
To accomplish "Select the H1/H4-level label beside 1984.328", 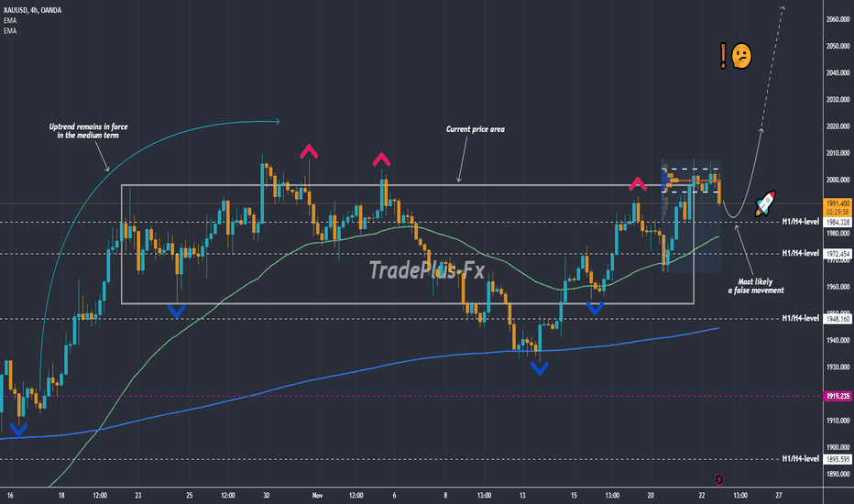I will tap(800, 222).
